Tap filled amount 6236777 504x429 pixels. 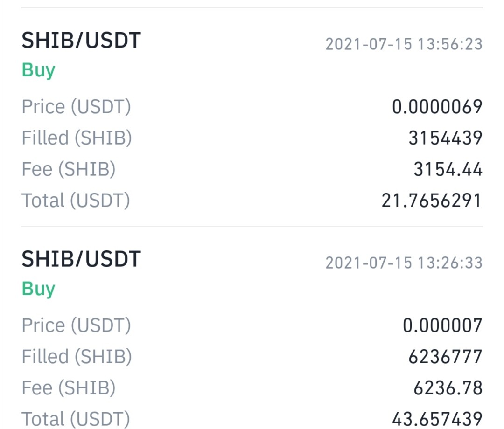tap(446, 356)
